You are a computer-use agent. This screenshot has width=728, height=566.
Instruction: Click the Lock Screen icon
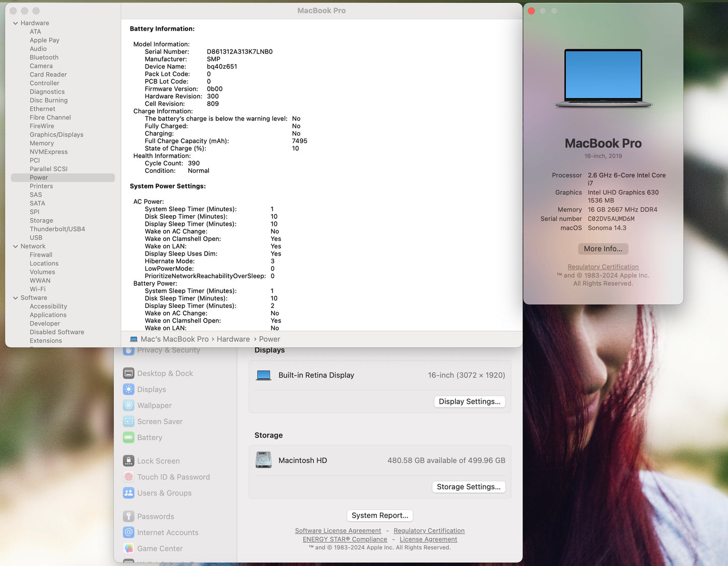(x=128, y=461)
